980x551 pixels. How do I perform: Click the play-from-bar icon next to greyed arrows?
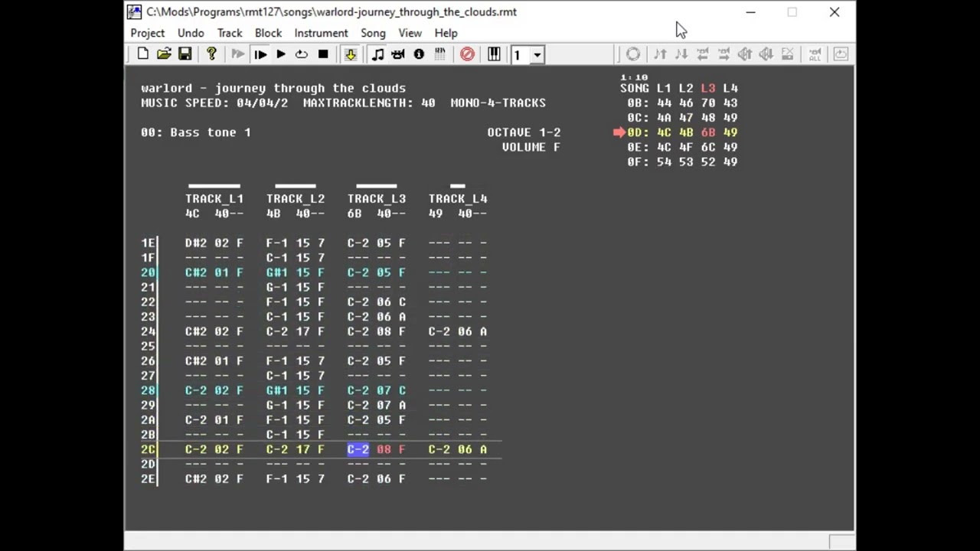pyautogui.click(x=260, y=54)
